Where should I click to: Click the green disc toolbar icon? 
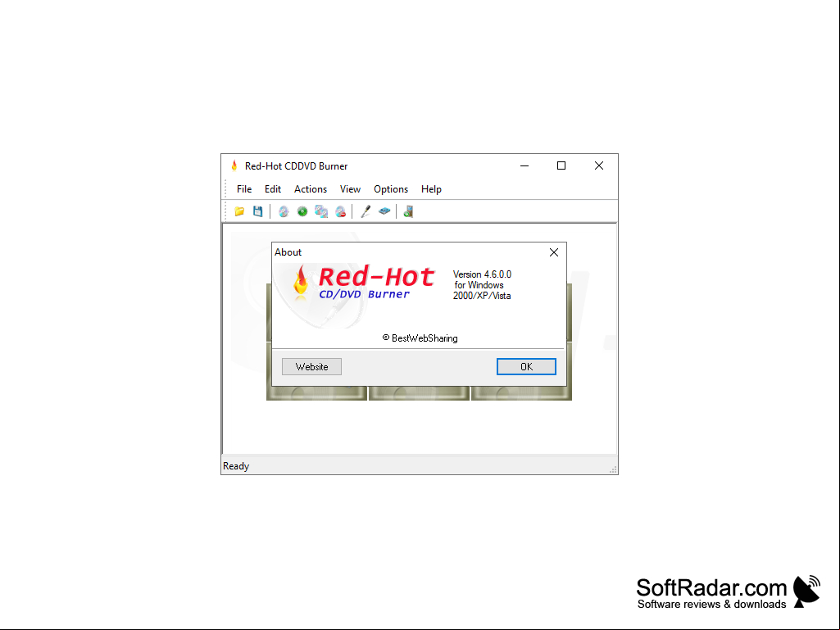click(x=302, y=211)
